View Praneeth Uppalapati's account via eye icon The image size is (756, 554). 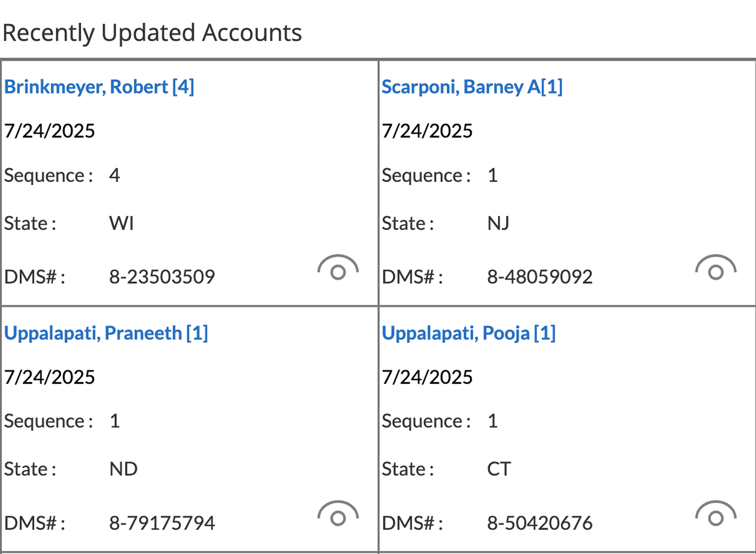(x=338, y=514)
